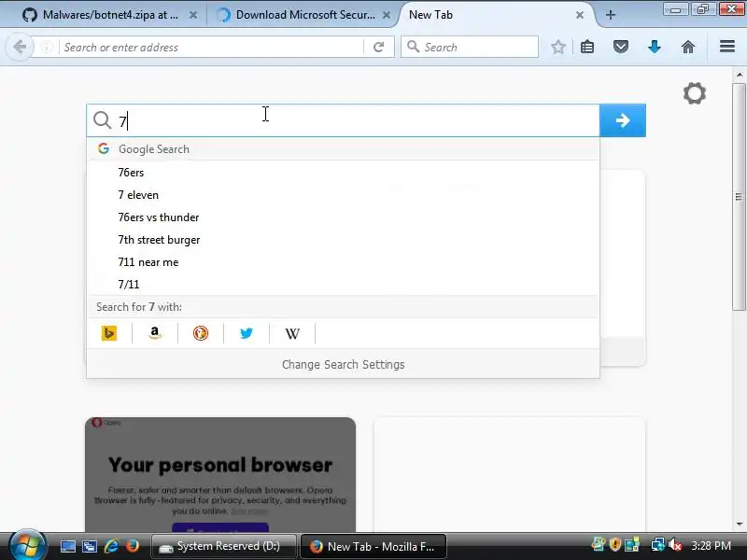Choose the '7th street burger' suggestion

(x=343, y=240)
